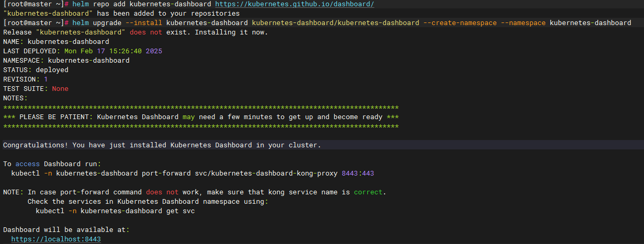The image size is (644, 244).
Task: Click the 'TEST SUITE: None' line
Action: click(x=36, y=89)
